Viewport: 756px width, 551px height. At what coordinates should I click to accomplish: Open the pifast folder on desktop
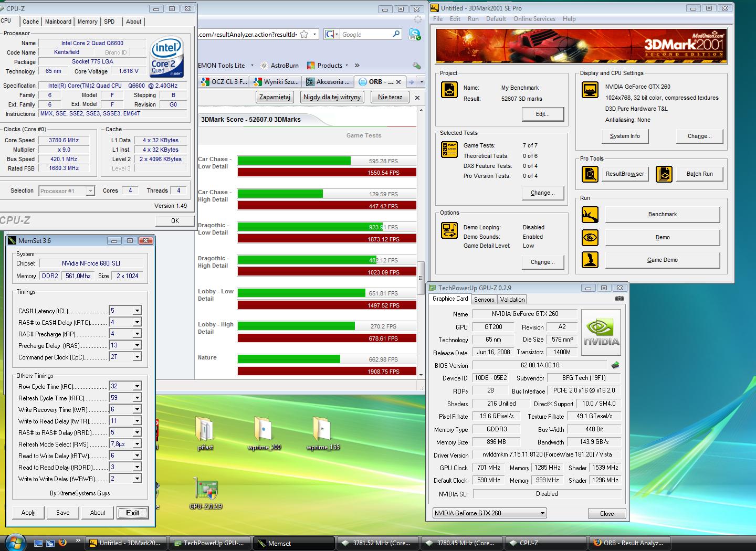pos(205,433)
